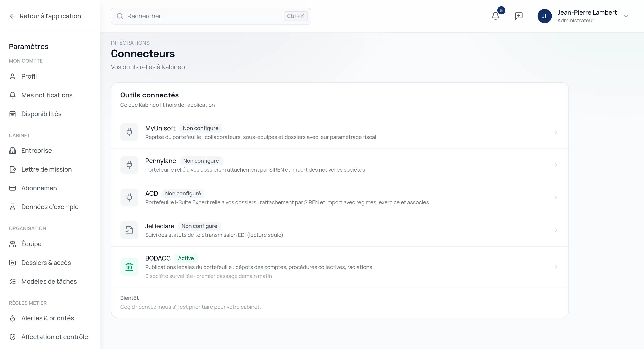Click the Entreprise building icon

(12, 151)
